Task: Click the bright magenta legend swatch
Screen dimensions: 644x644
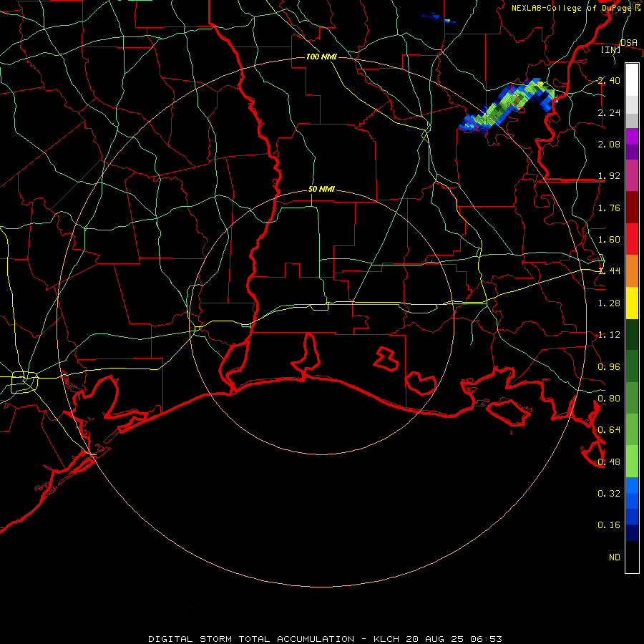Action: point(632,136)
